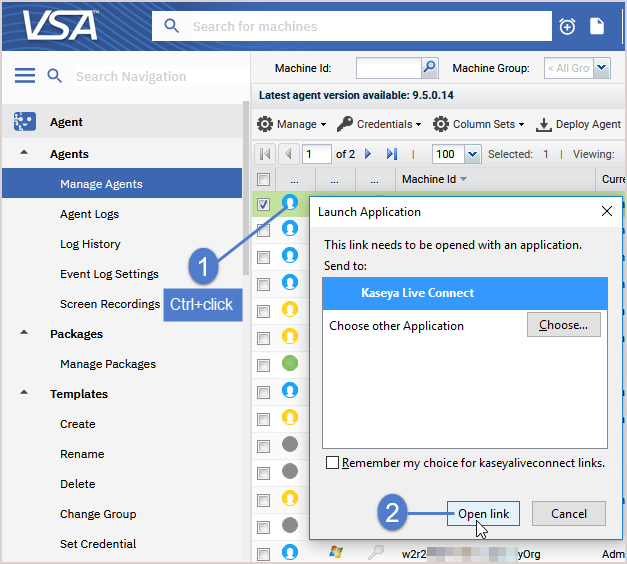Screen dimensions: 627x564
Task: Open Agent Logs in the navigation
Action: coord(89,214)
